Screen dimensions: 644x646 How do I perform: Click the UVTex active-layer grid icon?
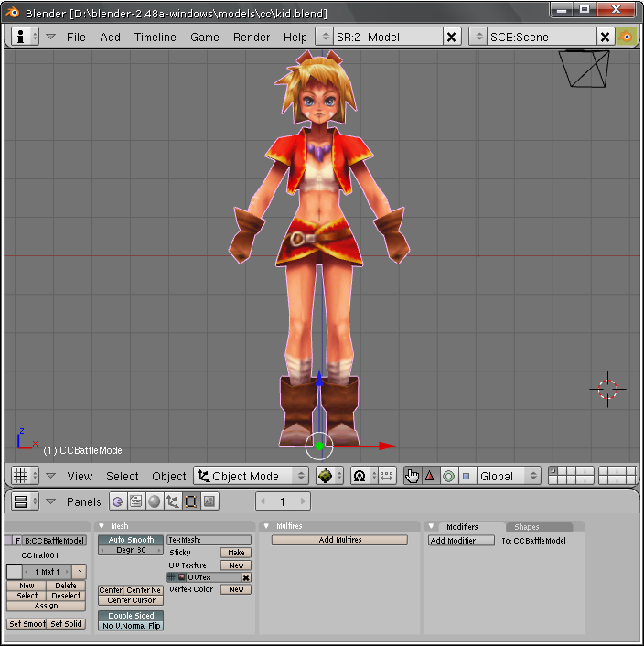pos(172,577)
